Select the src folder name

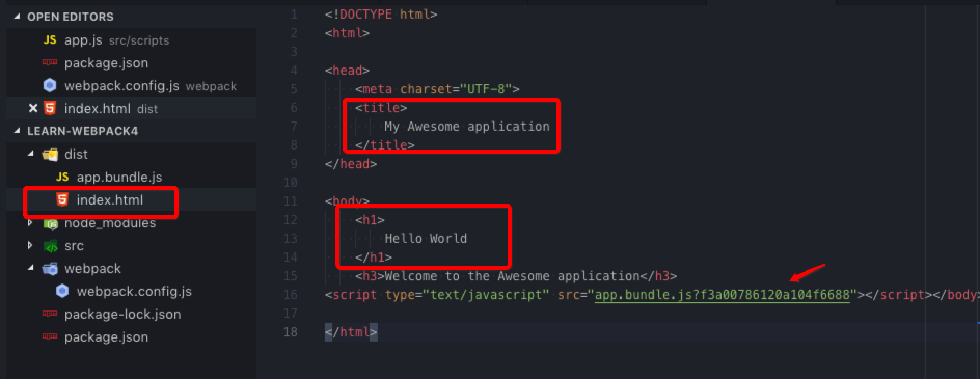coord(74,246)
